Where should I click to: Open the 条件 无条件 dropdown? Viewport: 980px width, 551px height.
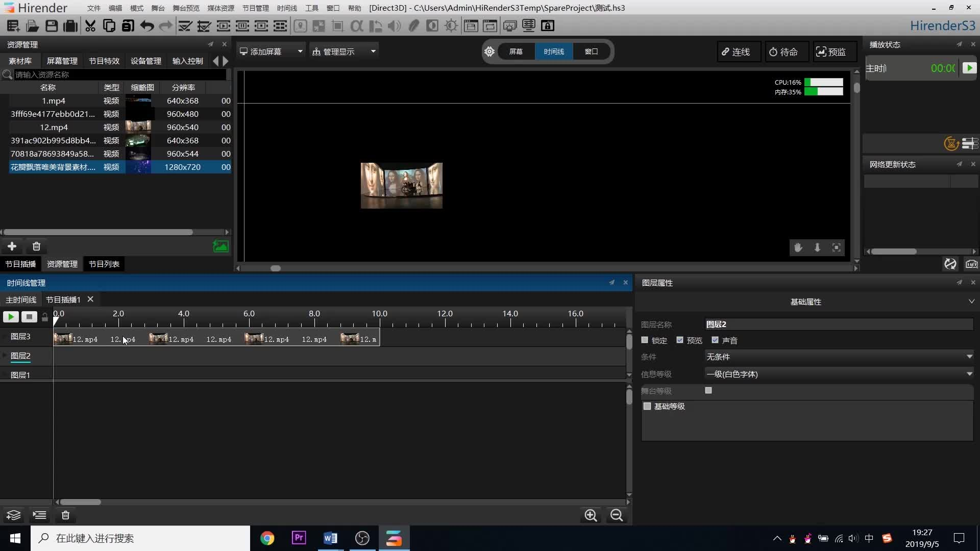pyautogui.click(x=839, y=357)
